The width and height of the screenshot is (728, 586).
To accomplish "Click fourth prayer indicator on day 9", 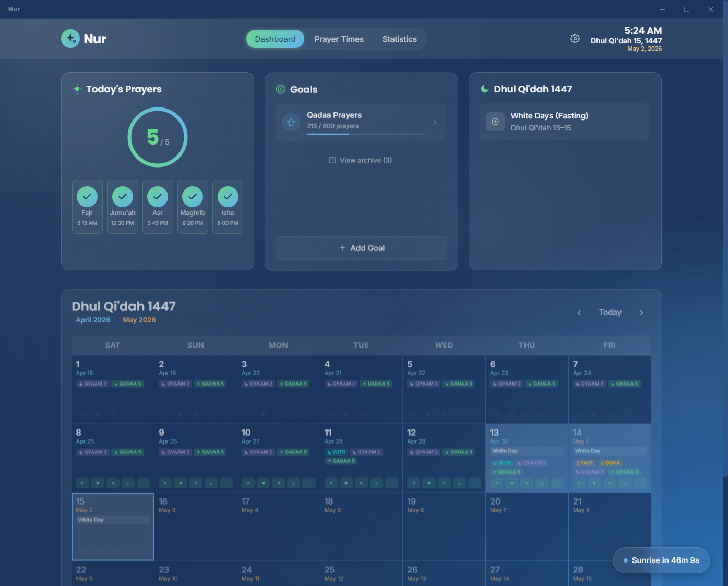I will coord(211,483).
